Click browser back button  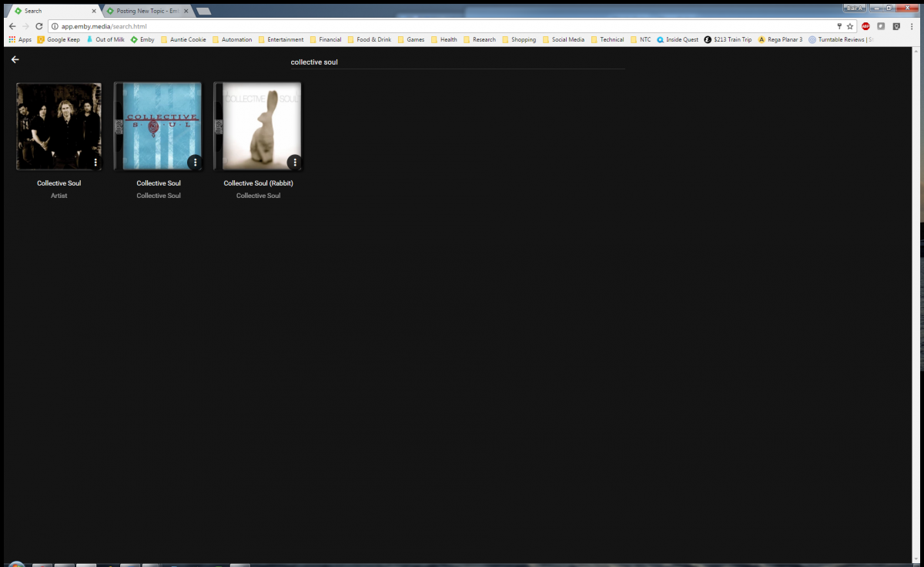[x=12, y=26]
